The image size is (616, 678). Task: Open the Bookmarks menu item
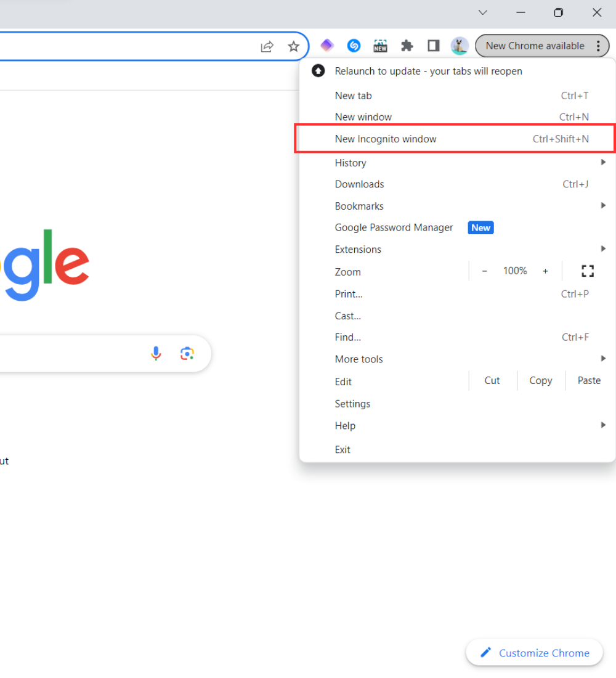pyautogui.click(x=457, y=206)
